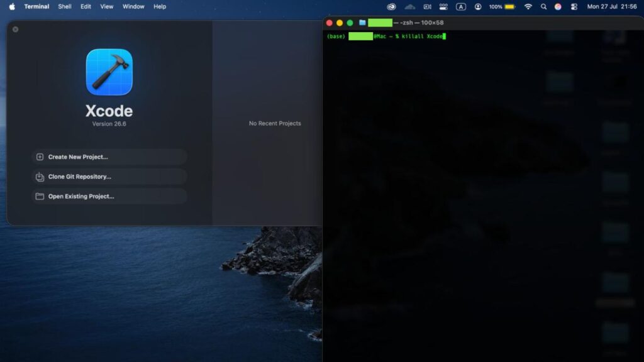This screenshot has height=362, width=644.
Task: Click the folder proxy icon in Terminal title
Action: point(362,23)
